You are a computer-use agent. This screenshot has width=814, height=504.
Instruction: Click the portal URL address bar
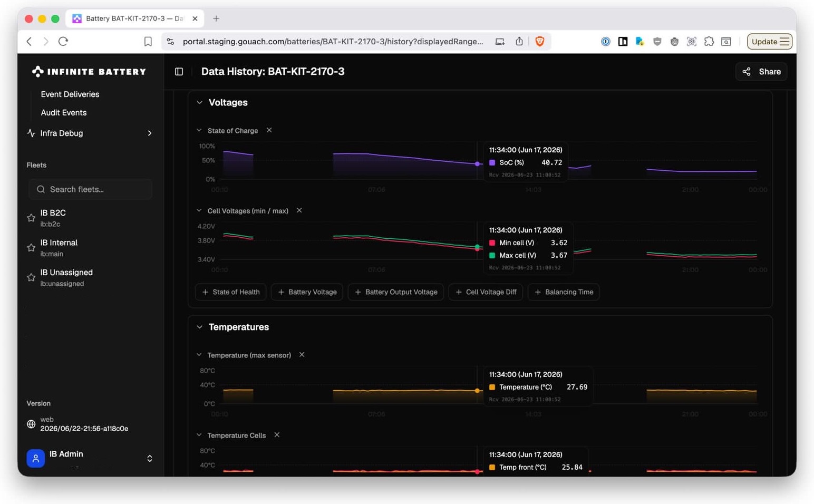click(x=333, y=41)
